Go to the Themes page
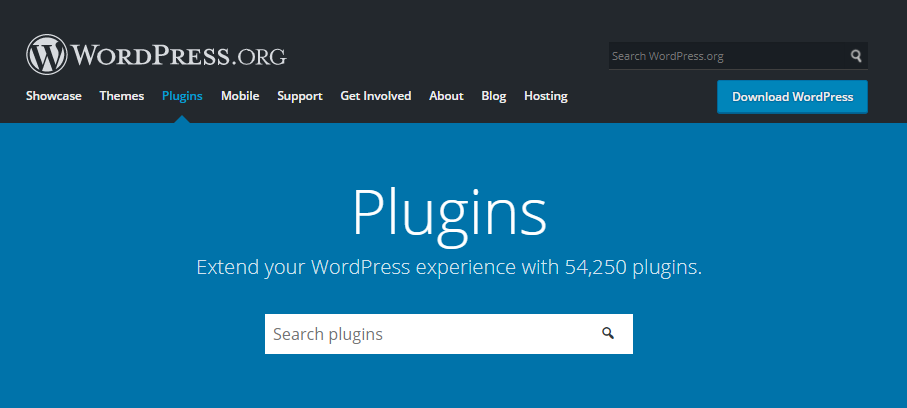This screenshot has width=907, height=408. [121, 96]
